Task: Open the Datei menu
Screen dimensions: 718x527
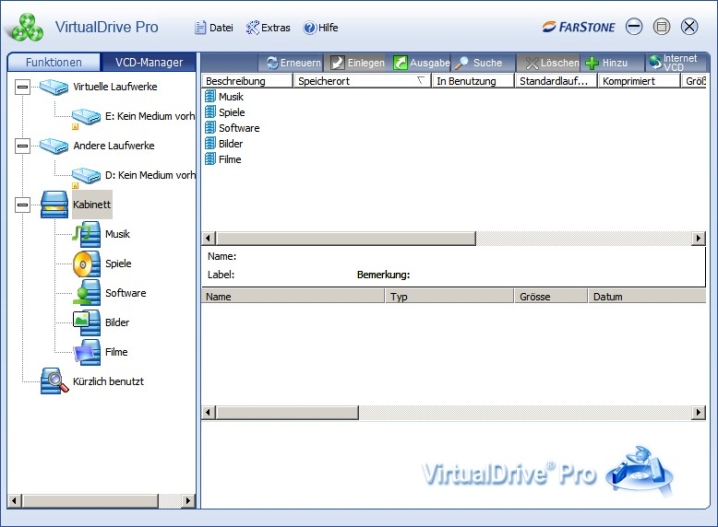Action: click(x=214, y=28)
